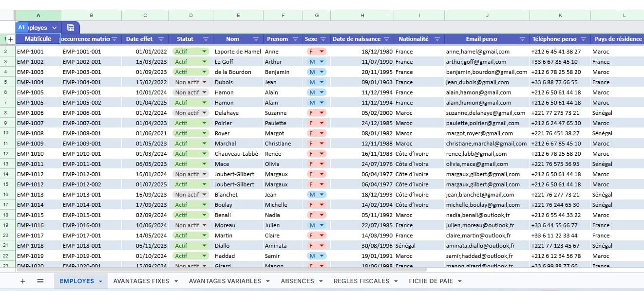The image size is (644, 291).
Task: Select email nadia,benali@outlook,fr
Action: [487, 215]
